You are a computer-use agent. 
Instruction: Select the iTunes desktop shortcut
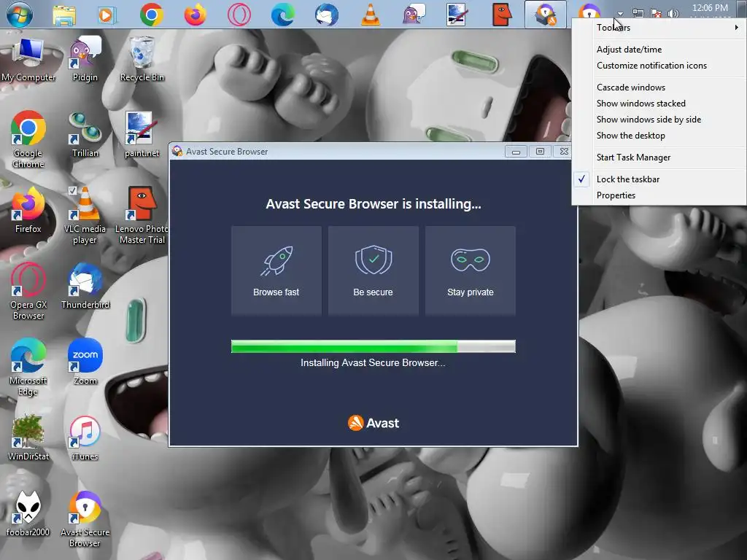tap(85, 438)
